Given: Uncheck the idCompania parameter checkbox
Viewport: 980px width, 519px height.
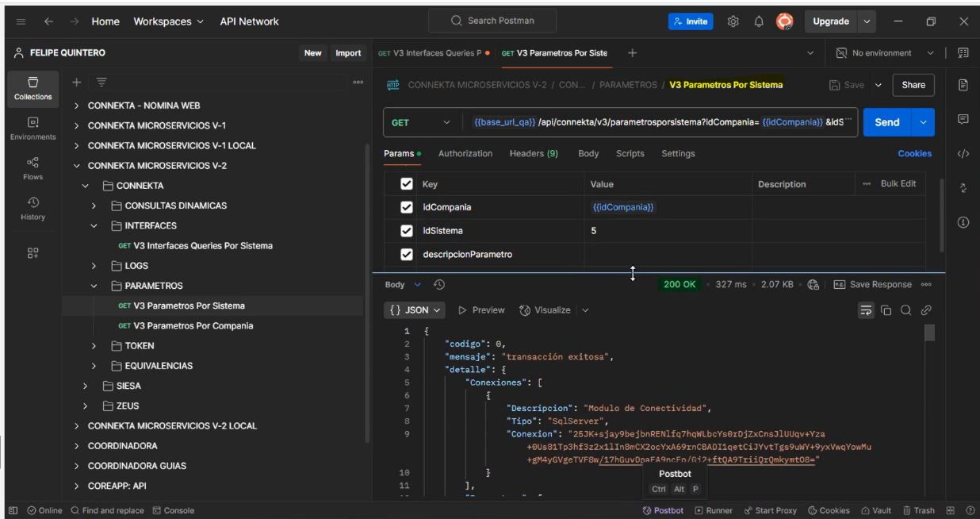Looking at the screenshot, I should point(407,207).
